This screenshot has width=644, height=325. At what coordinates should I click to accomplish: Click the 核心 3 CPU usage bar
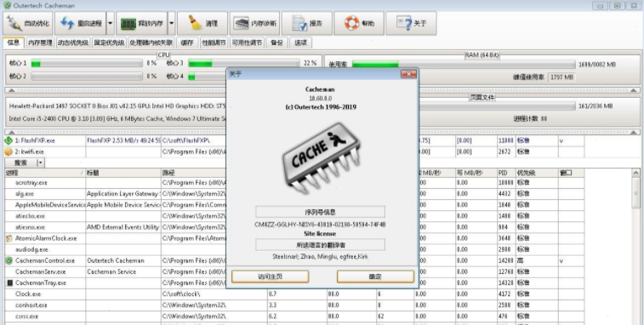point(244,63)
